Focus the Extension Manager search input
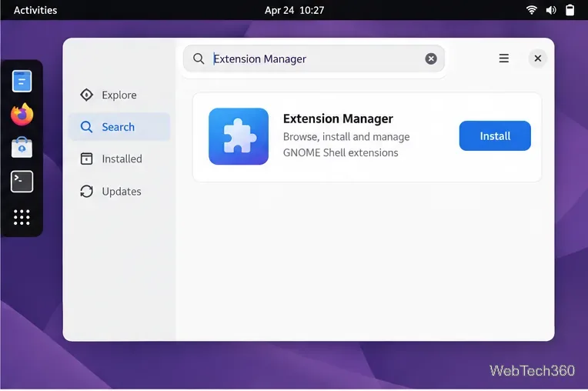This screenshot has height=391, width=588. click(314, 58)
